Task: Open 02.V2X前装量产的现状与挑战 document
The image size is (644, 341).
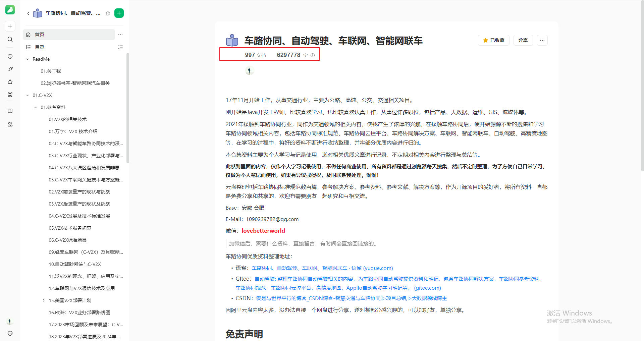Action: 79,192
